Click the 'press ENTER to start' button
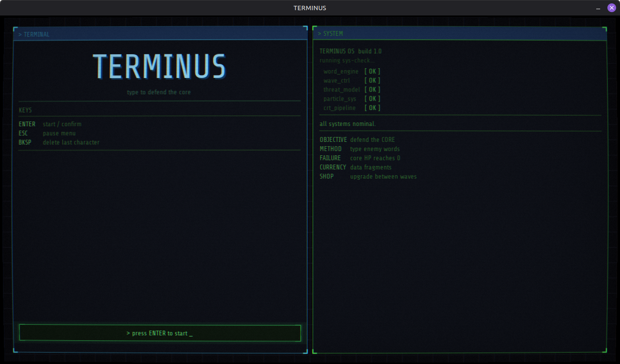Image resolution: width=620 pixels, height=364 pixels. 160,333
